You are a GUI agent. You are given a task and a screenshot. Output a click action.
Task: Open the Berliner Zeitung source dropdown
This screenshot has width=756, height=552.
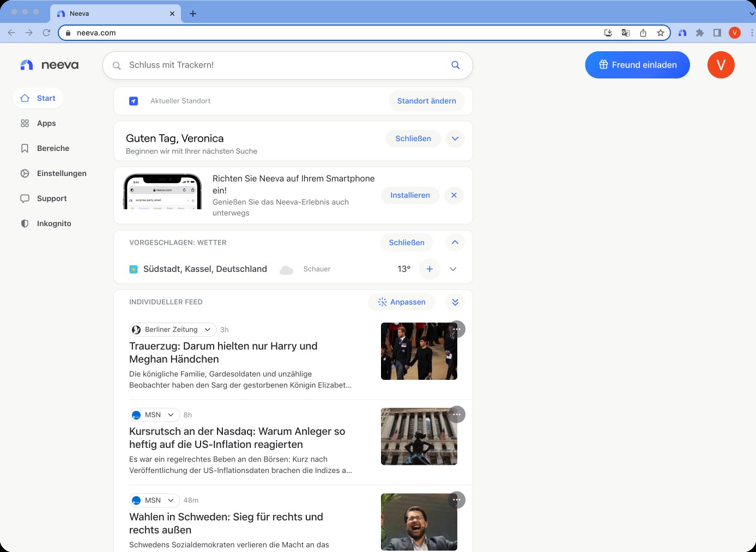tap(172, 330)
